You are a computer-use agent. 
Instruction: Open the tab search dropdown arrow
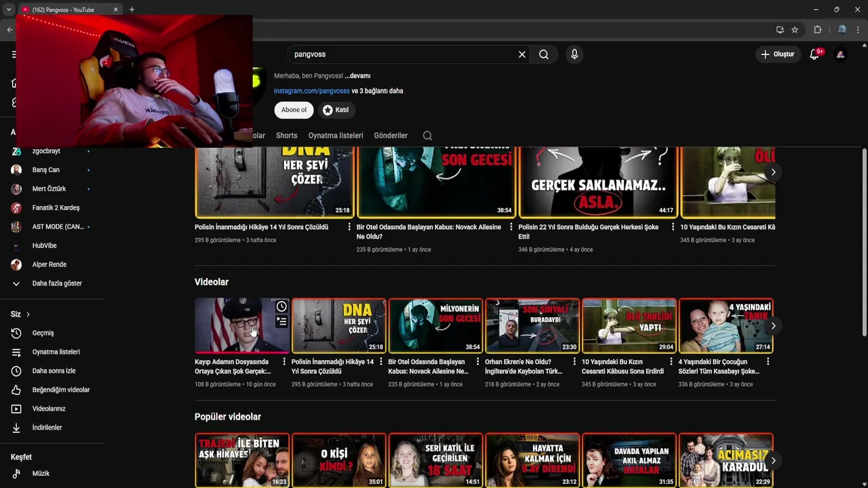(9, 9)
